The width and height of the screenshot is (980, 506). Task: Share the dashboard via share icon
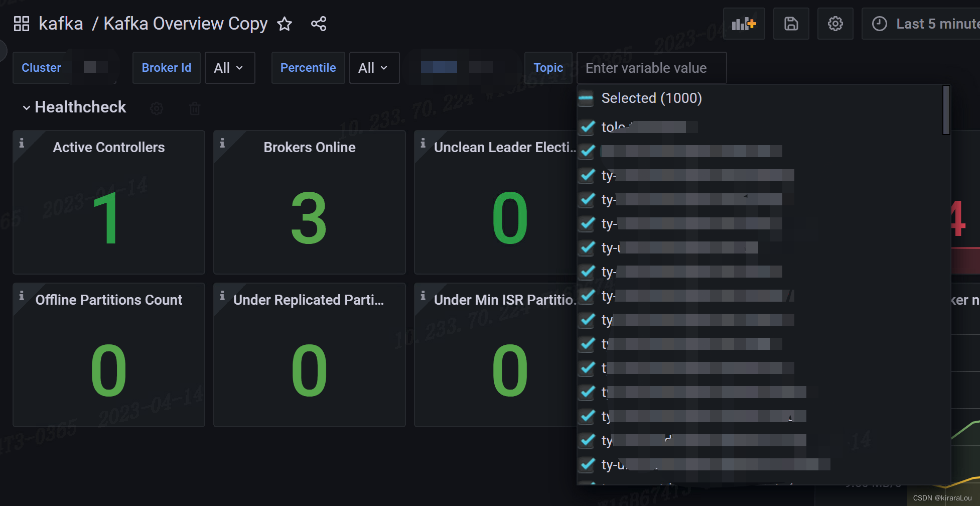coord(319,24)
